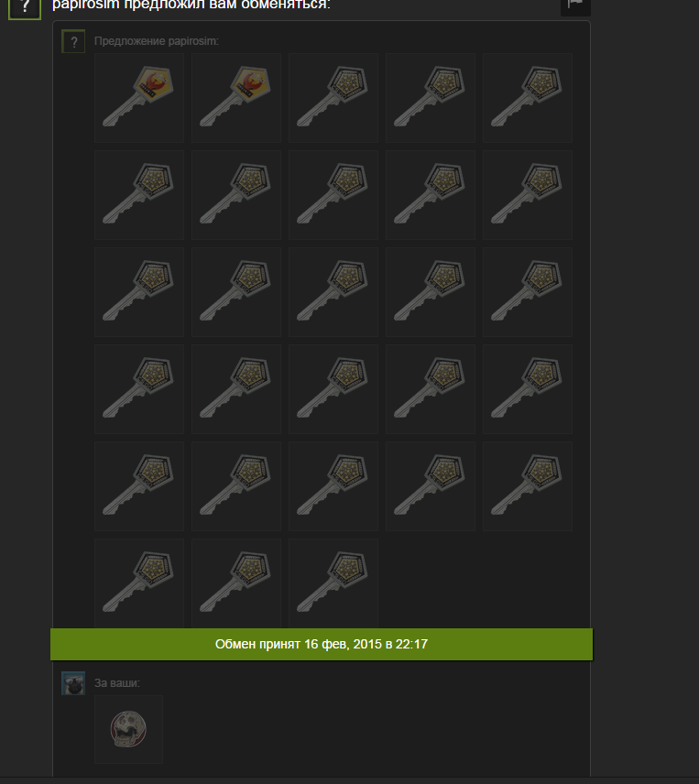Click the small avatar beside 'Предложение papirosim'
Screen dimensions: 699x784
point(73,41)
